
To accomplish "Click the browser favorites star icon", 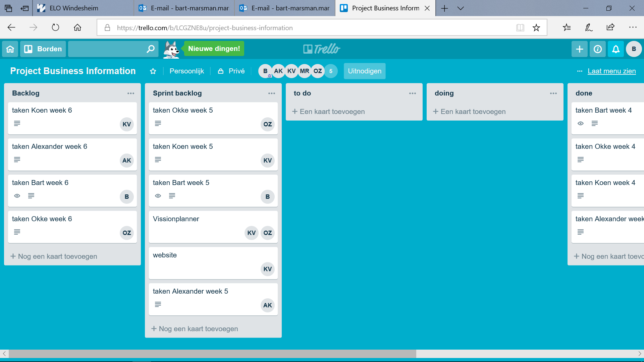I will pyautogui.click(x=536, y=27).
